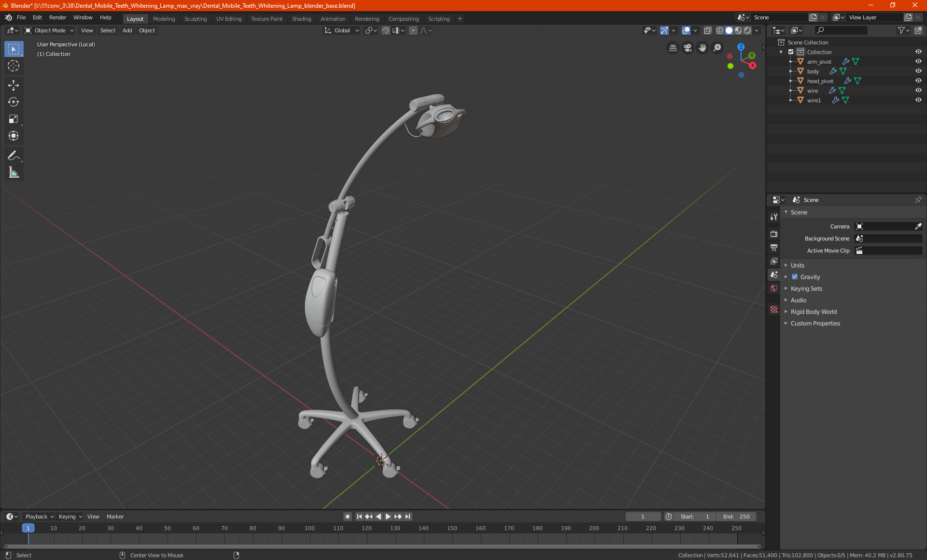Click the pan view hand icon
The width and height of the screenshot is (927, 560).
[702, 48]
